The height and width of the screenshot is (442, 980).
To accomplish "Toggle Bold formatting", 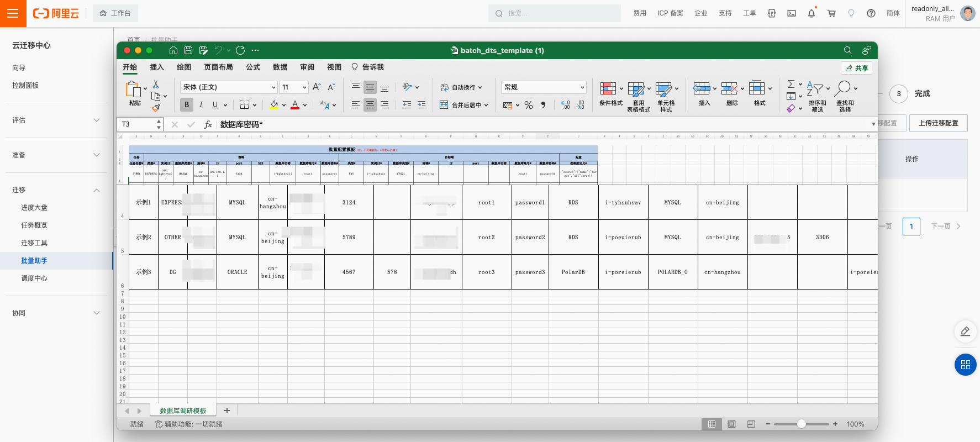I will [187, 104].
